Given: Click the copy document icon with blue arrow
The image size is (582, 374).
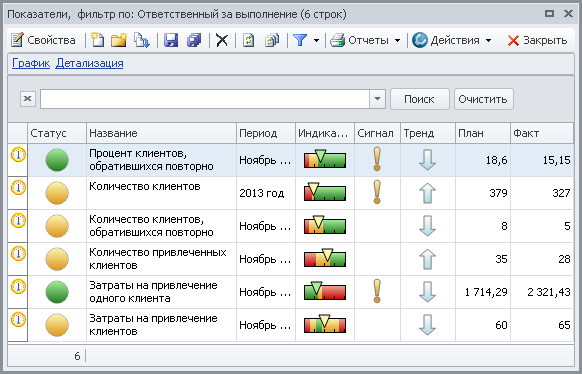Looking at the screenshot, I should click(141, 40).
